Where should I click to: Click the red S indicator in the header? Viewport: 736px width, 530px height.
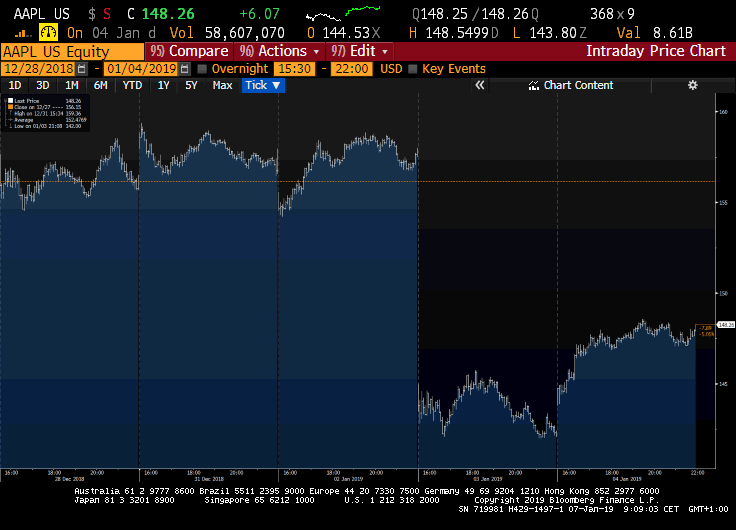107,14
